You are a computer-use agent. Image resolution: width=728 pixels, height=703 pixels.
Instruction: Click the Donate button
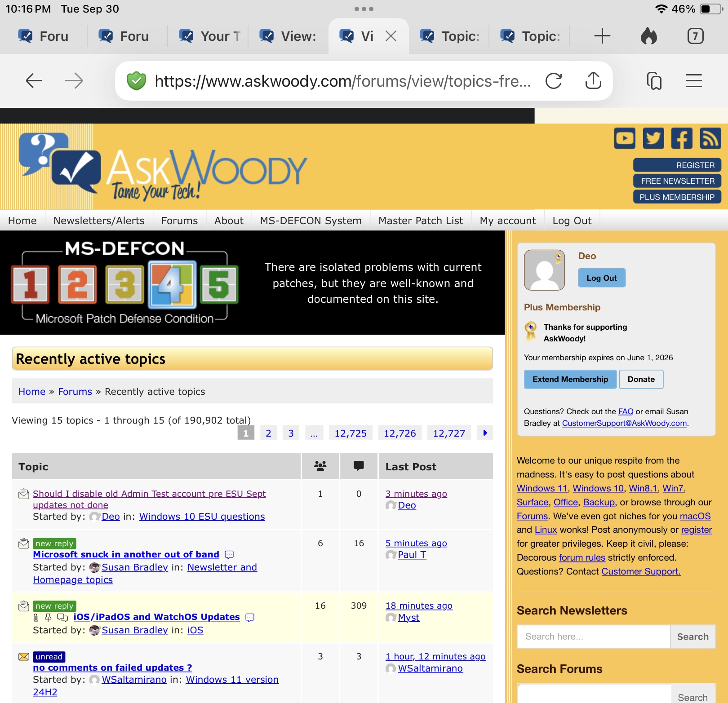pyautogui.click(x=641, y=379)
